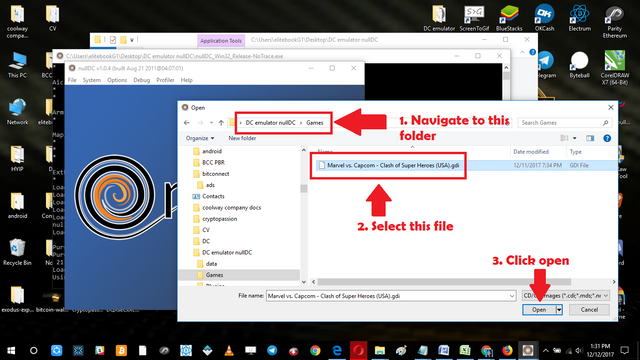The width and height of the screenshot is (640, 360).
Task: Launch Byteball desktop shortcut
Action: (x=580, y=65)
